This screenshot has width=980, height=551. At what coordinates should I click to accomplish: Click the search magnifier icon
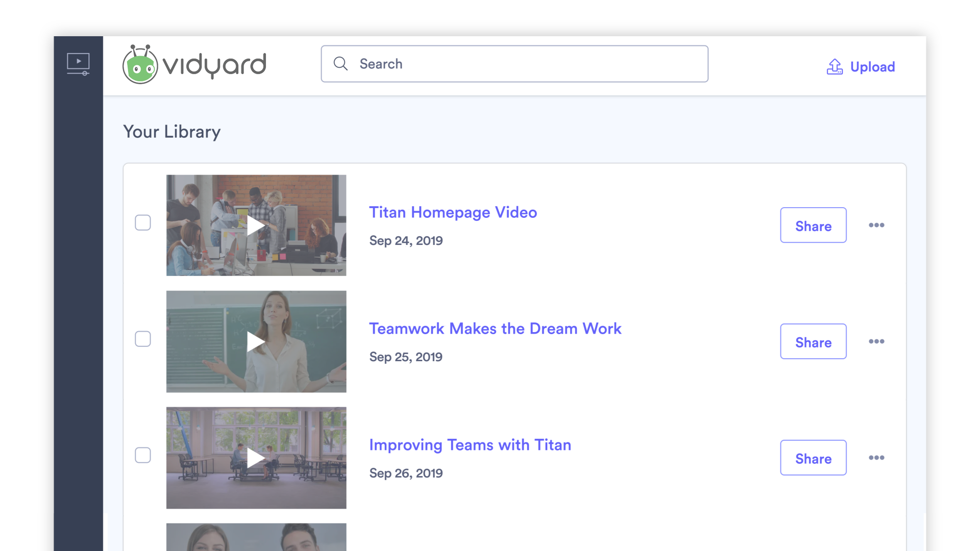point(340,64)
